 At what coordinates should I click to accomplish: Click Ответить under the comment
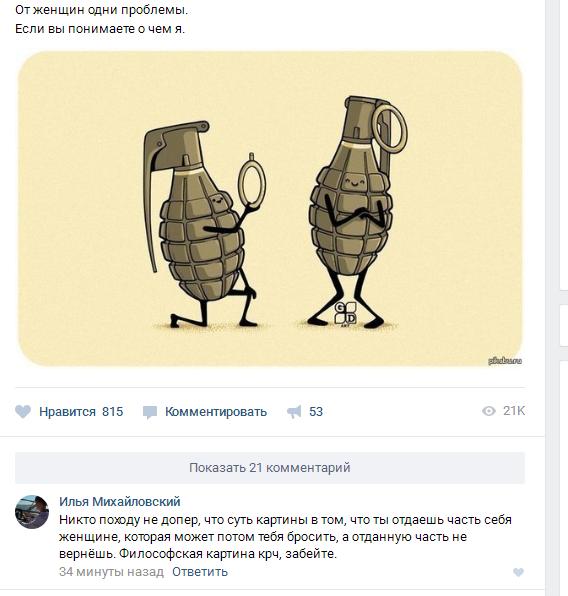click(x=200, y=572)
